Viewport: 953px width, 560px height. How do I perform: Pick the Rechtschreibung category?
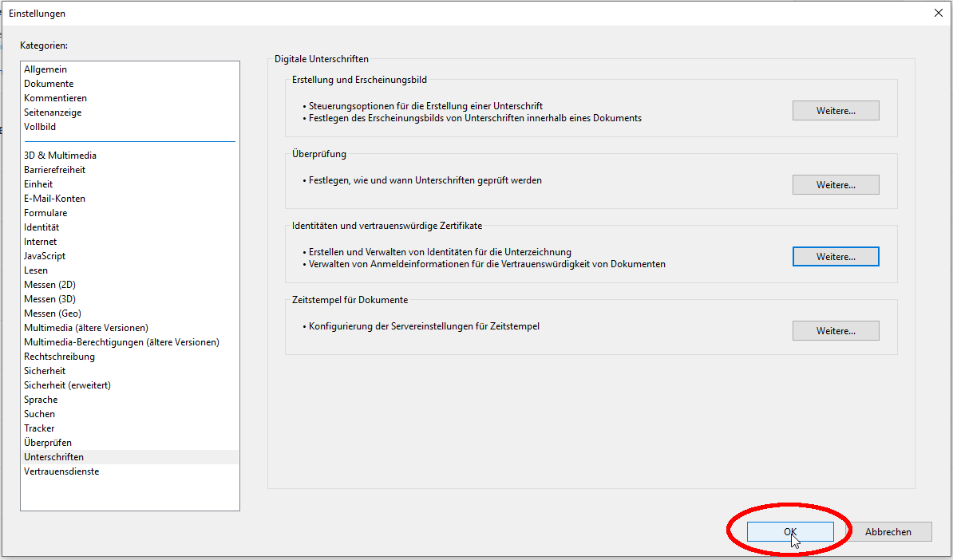[x=59, y=357]
